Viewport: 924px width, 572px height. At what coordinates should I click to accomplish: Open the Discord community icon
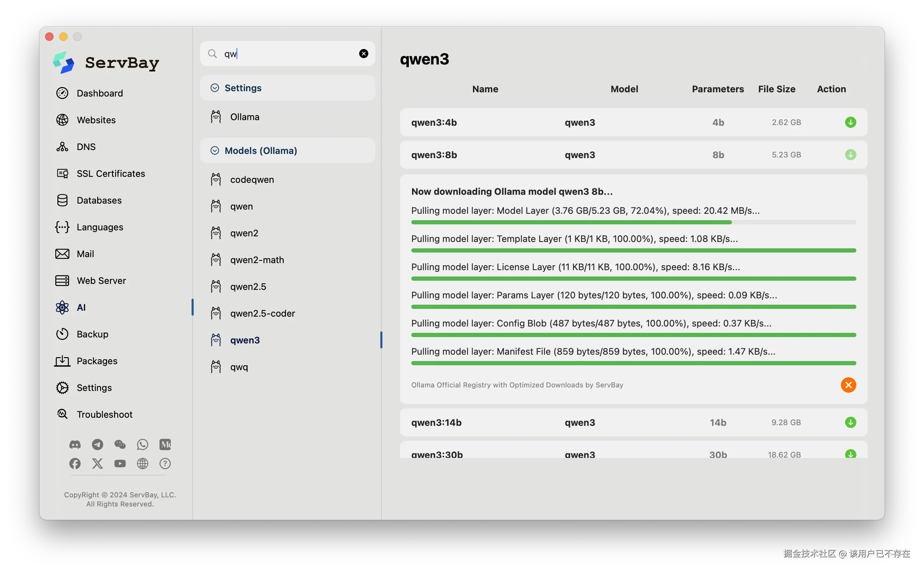(75, 444)
